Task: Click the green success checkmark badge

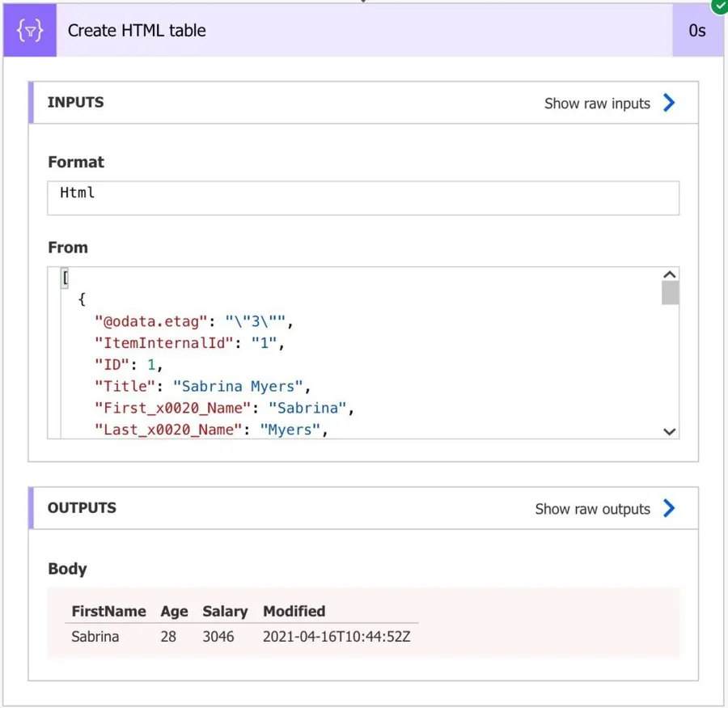Action: (719, 5)
